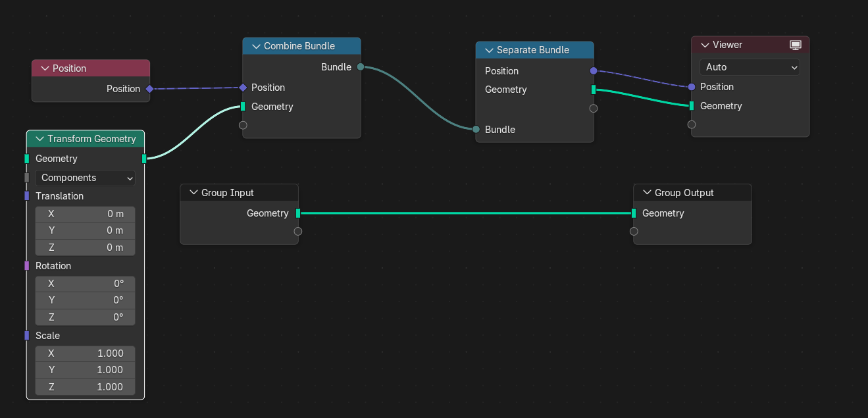
Task: Collapse the Separate Bundle node
Action: (x=489, y=50)
